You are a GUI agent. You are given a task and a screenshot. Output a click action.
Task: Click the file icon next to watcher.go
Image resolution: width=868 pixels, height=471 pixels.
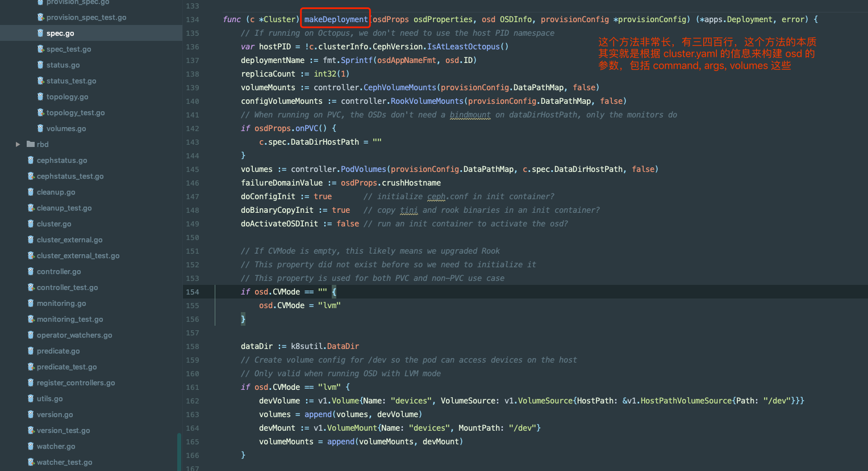pos(31,447)
